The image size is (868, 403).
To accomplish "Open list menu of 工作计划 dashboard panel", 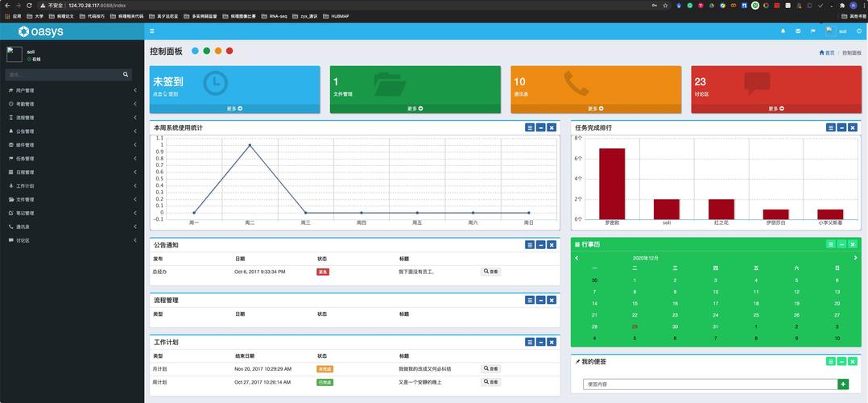I will 530,342.
